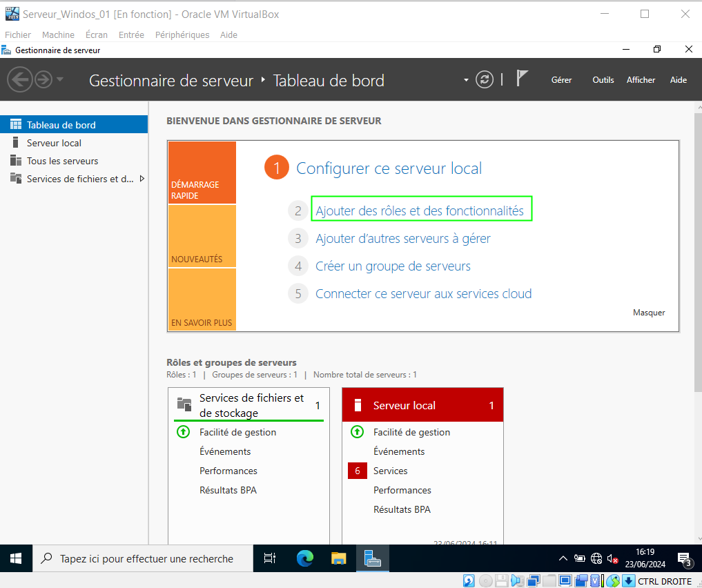This screenshot has width=702, height=588.
Task: Click Créer un groupe de serveurs
Action: (x=393, y=266)
